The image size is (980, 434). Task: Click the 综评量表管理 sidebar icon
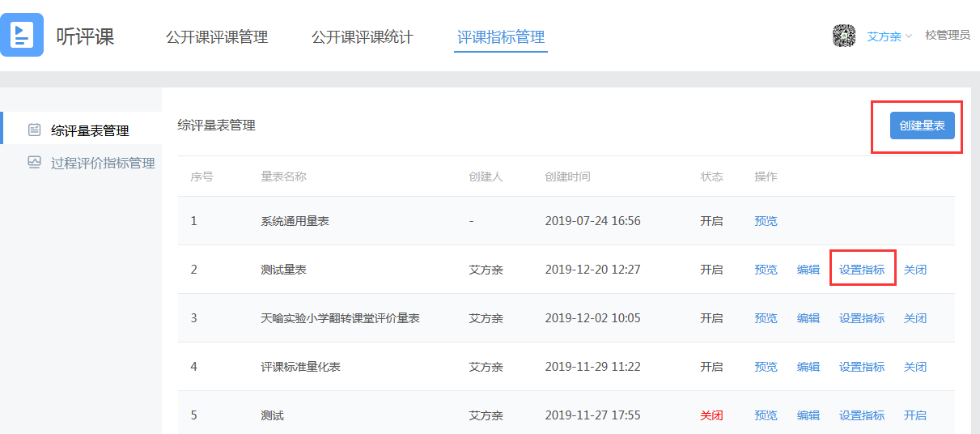(34, 130)
